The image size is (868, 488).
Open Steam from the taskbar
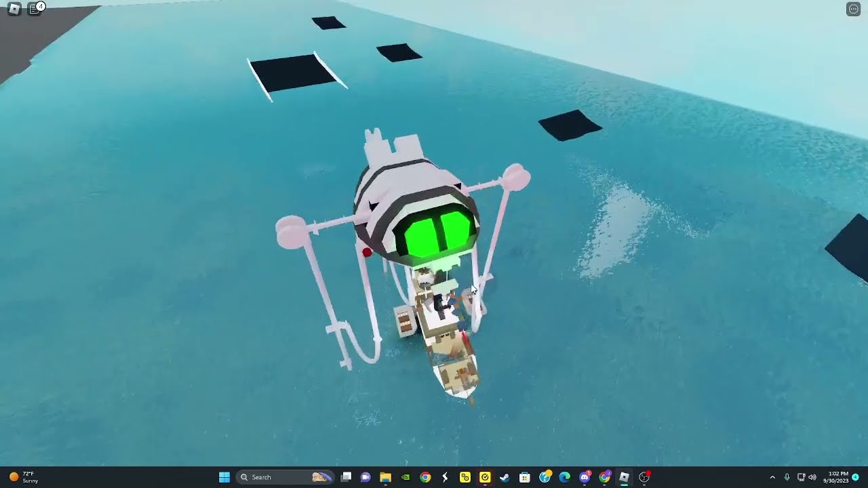click(x=505, y=477)
